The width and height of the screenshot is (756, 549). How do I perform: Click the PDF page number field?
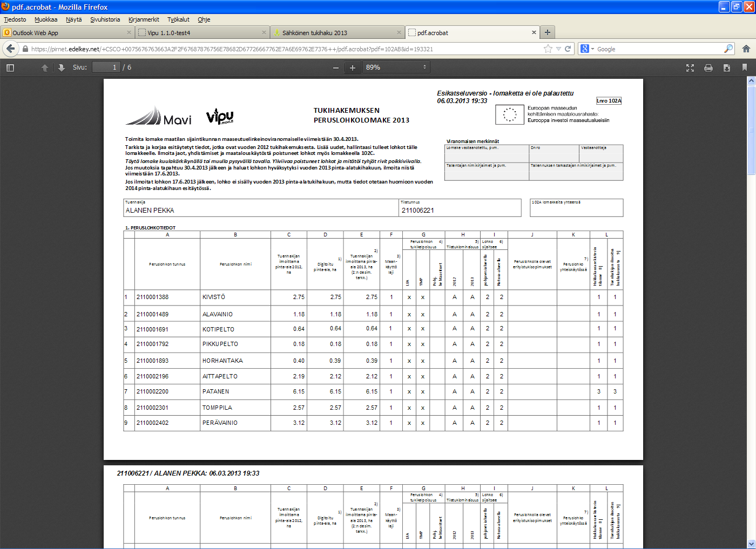coord(106,67)
